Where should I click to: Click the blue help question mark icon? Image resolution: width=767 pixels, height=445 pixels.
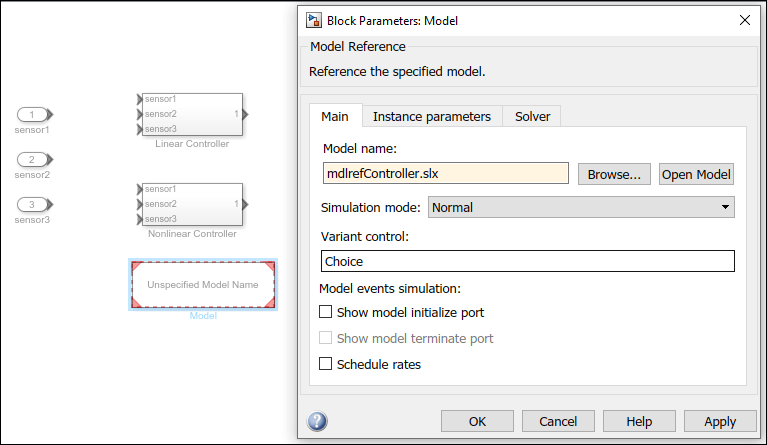(x=317, y=421)
